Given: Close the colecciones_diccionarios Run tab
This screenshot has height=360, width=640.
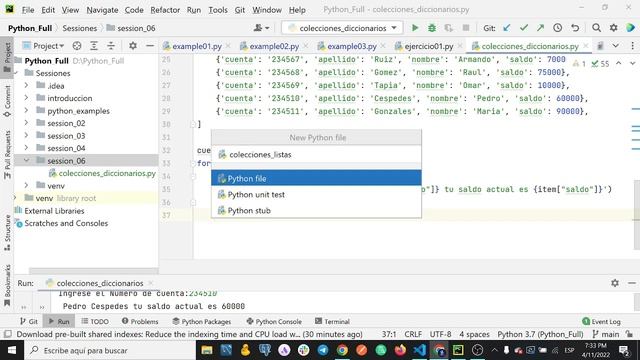Looking at the screenshot, I should tap(151, 283).
